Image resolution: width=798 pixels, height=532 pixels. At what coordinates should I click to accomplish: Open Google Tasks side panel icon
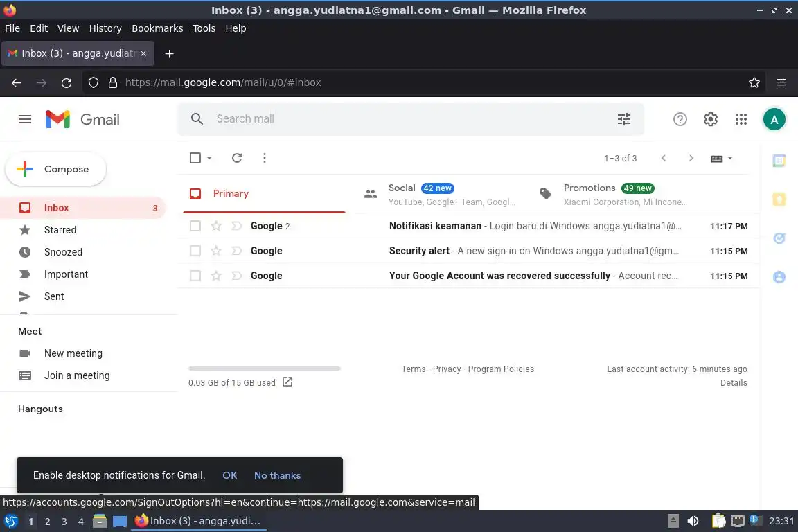pyautogui.click(x=779, y=238)
